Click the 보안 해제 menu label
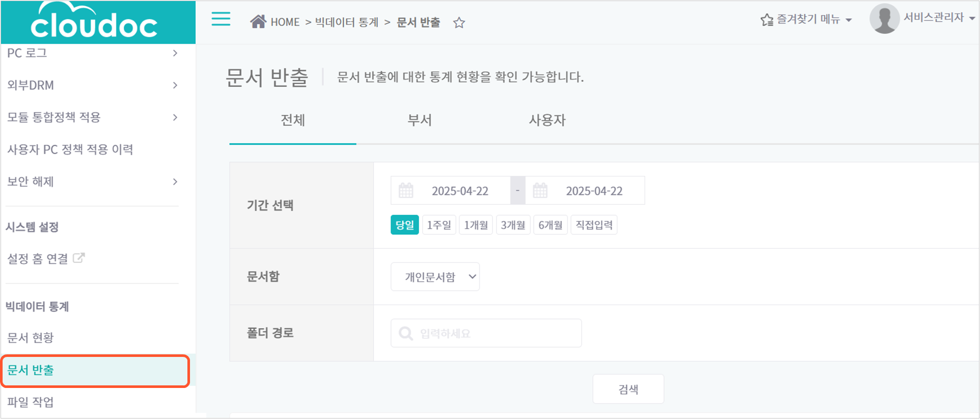Viewport: 980px width, 419px height. [31, 182]
